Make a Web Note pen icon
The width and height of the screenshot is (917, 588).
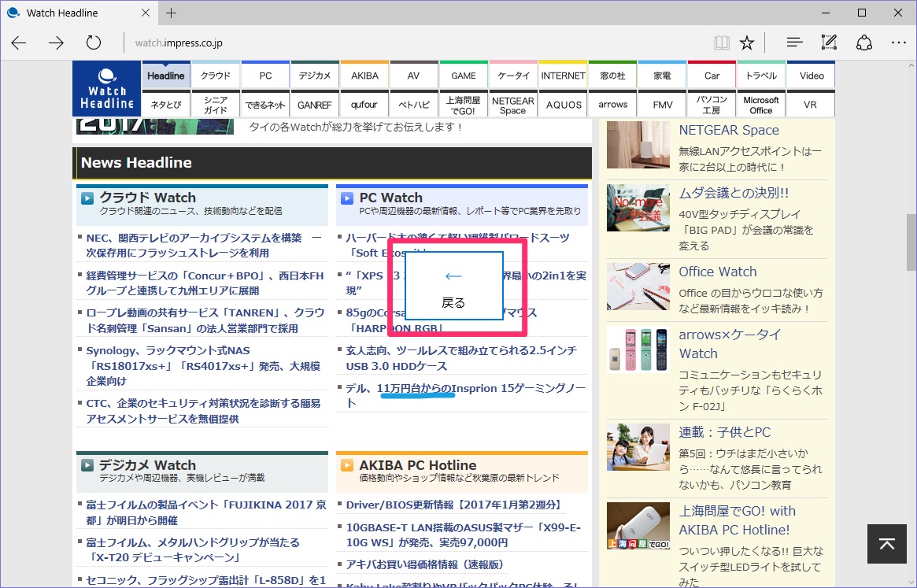point(829,43)
